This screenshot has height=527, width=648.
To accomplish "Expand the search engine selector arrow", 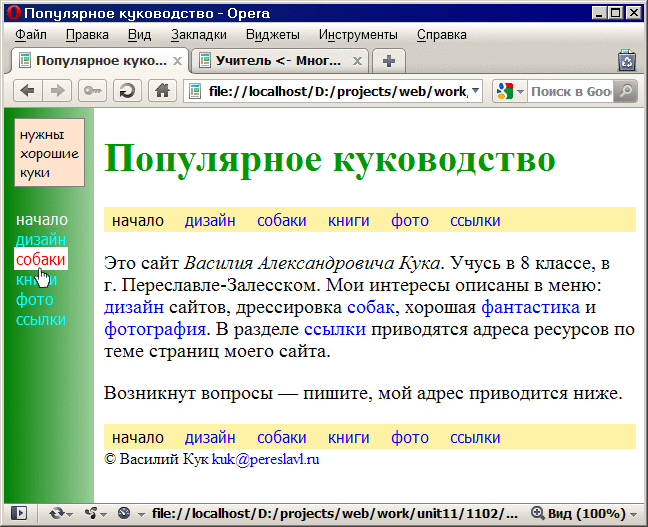I will click(520, 91).
